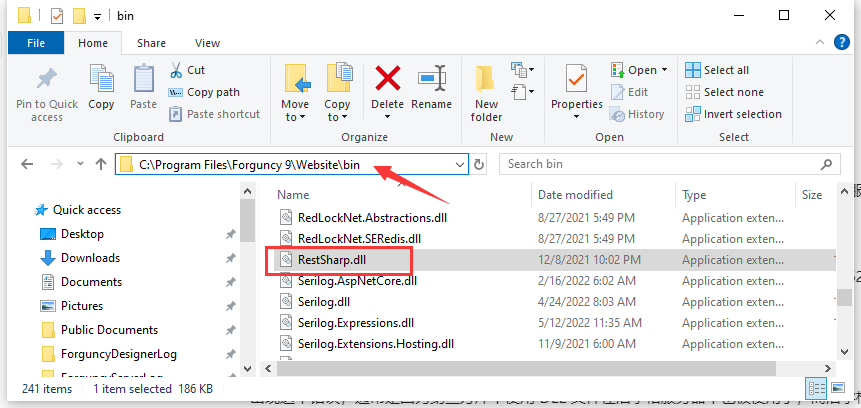Click Select none
Viewport: 861px width, 408px height.
(x=724, y=92)
